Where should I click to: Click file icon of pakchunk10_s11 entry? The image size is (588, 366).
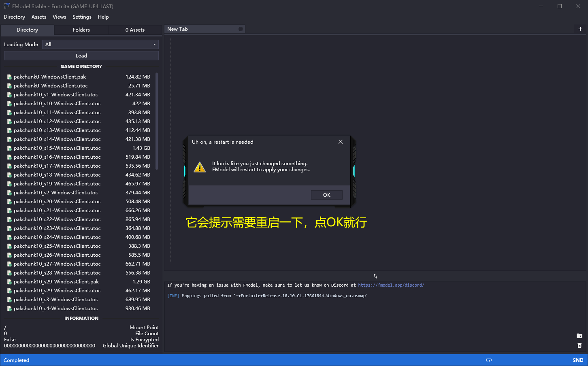point(9,113)
